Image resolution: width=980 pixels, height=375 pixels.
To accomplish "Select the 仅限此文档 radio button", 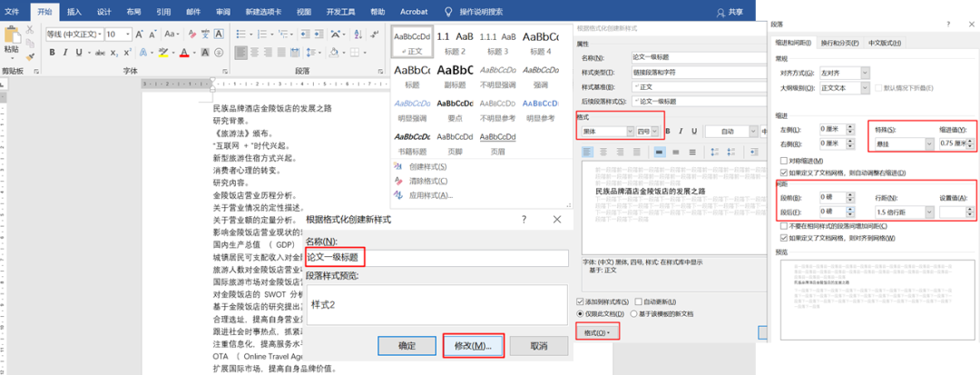I will (x=579, y=314).
